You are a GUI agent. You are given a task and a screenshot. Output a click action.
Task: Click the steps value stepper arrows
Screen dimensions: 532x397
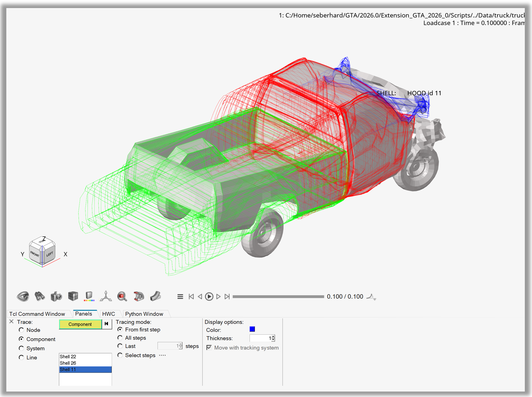coord(180,346)
